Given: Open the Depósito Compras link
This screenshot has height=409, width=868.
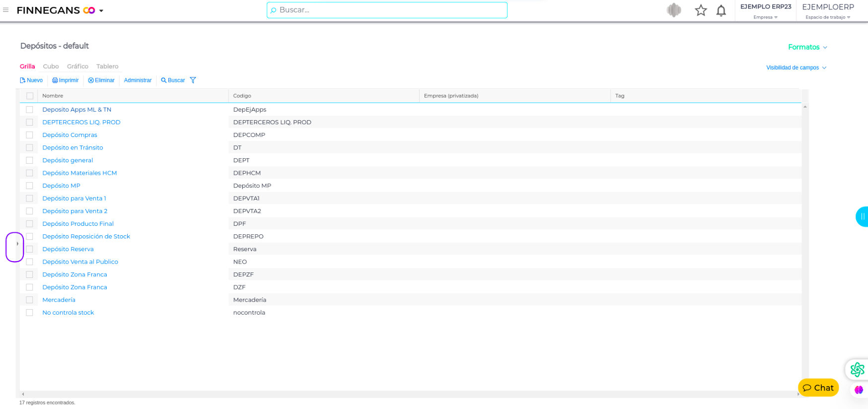Looking at the screenshot, I should [x=70, y=135].
